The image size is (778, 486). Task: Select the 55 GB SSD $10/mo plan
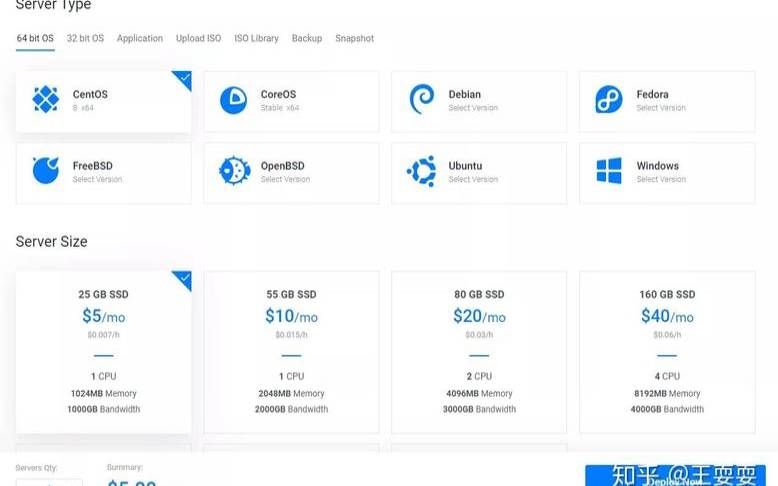(291, 352)
